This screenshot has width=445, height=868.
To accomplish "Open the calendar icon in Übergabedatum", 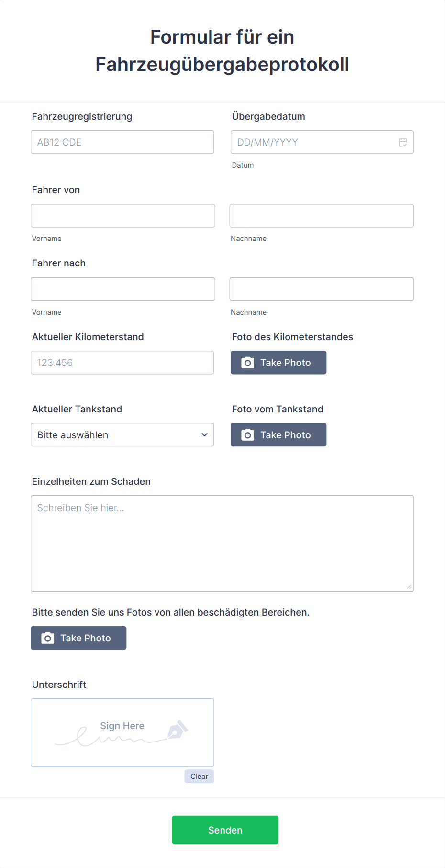I will coord(403,142).
